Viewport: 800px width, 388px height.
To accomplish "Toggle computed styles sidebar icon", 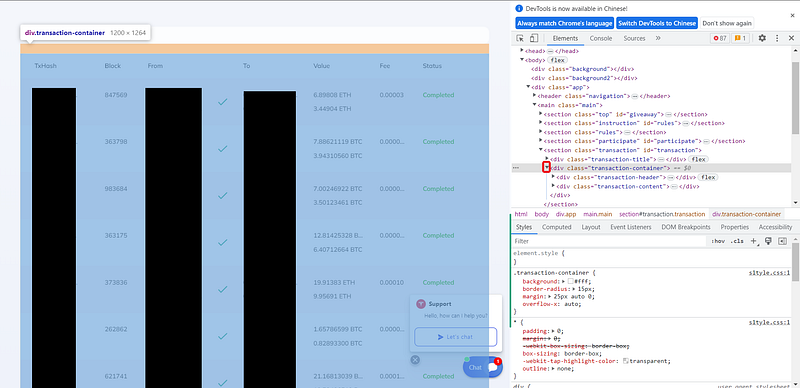I will click(x=783, y=241).
